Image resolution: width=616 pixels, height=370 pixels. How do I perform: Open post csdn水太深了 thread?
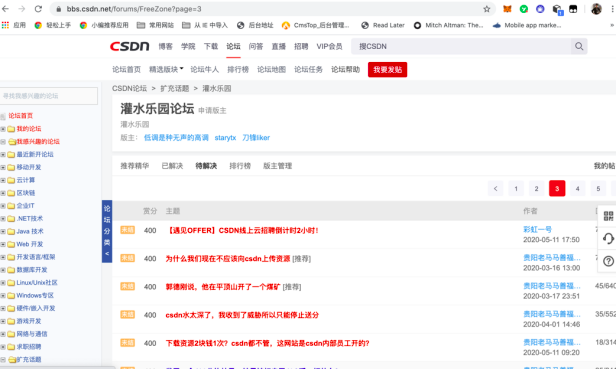[242, 315]
